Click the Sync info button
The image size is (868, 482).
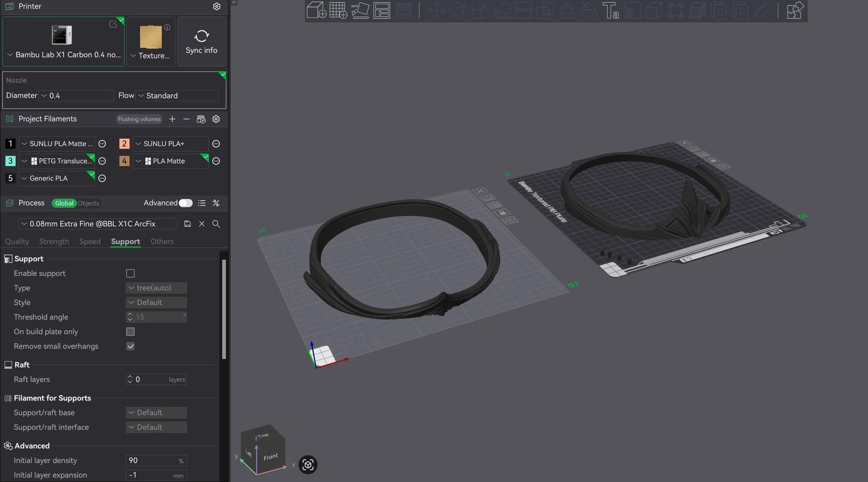click(x=202, y=42)
